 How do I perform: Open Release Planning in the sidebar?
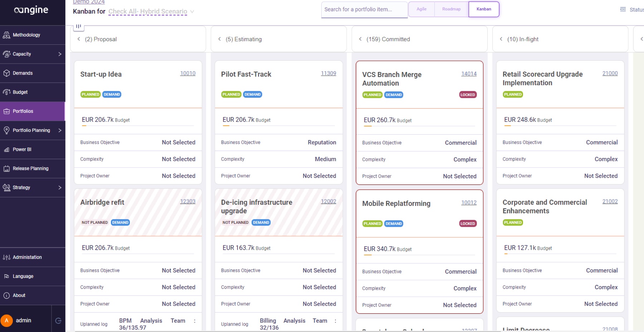point(33,168)
